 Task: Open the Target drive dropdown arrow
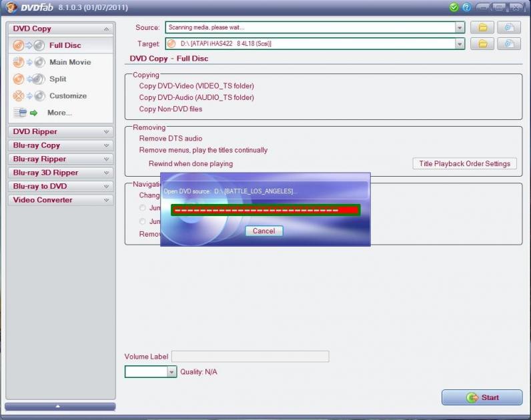pyautogui.click(x=460, y=43)
